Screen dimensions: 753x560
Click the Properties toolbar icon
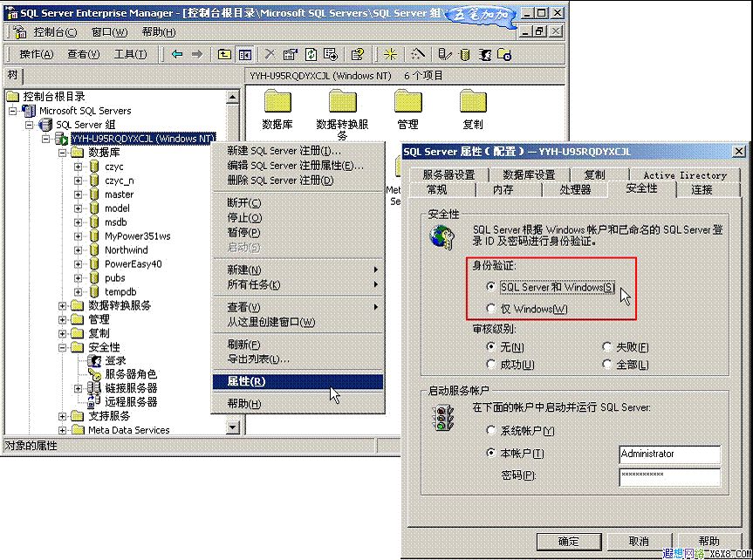(x=290, y=54)
